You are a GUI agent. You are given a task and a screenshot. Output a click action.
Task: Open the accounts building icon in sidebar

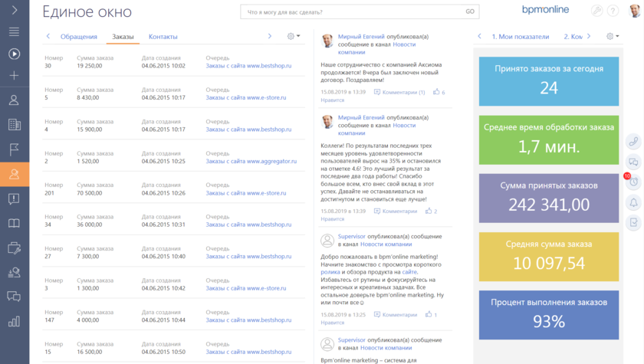point(14,125)
